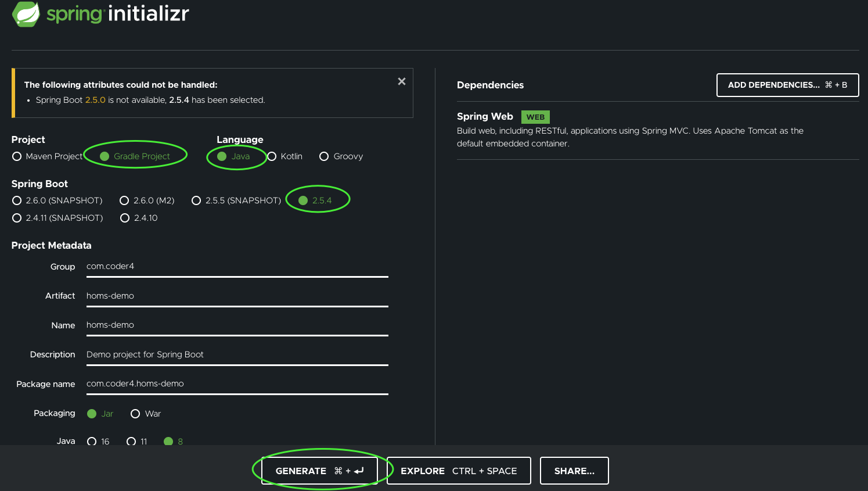Select Maven Project radio option

pos(17,156)
